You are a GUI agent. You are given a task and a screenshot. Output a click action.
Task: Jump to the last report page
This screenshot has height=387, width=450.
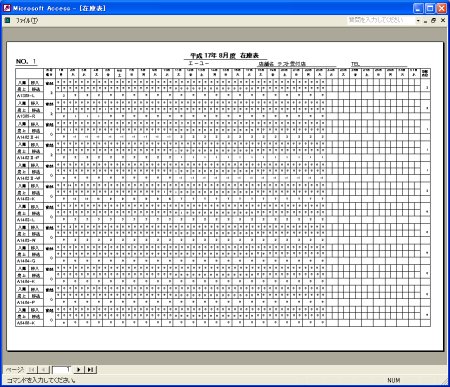click(x=91, y=369)
